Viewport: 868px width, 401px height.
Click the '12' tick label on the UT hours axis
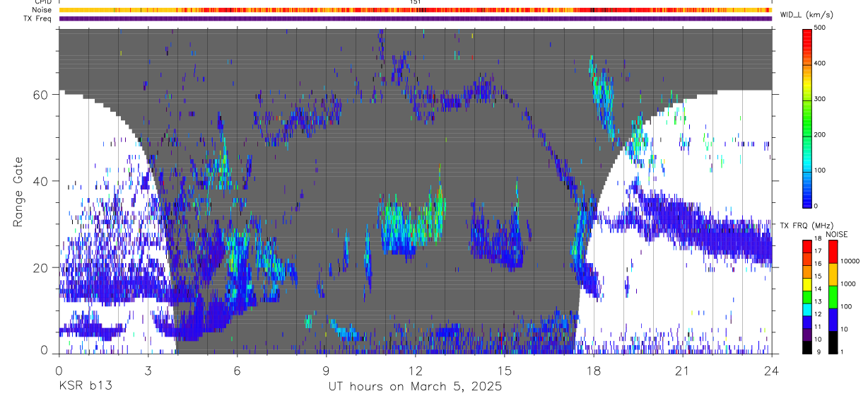[x=415, y=371]
